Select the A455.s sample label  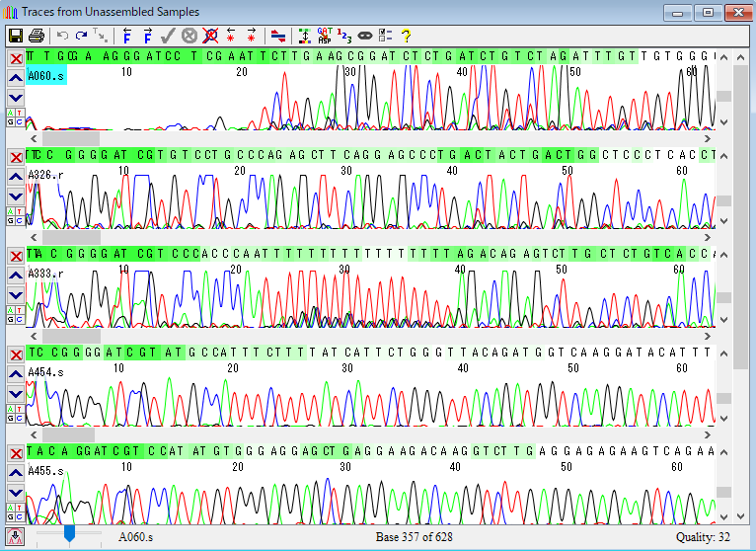[45, 471]
